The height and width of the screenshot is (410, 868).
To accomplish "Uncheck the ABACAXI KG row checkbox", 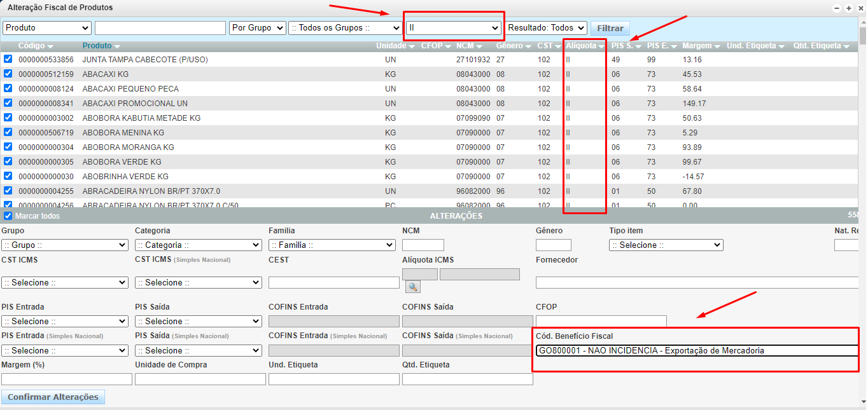I will (8, 74).
